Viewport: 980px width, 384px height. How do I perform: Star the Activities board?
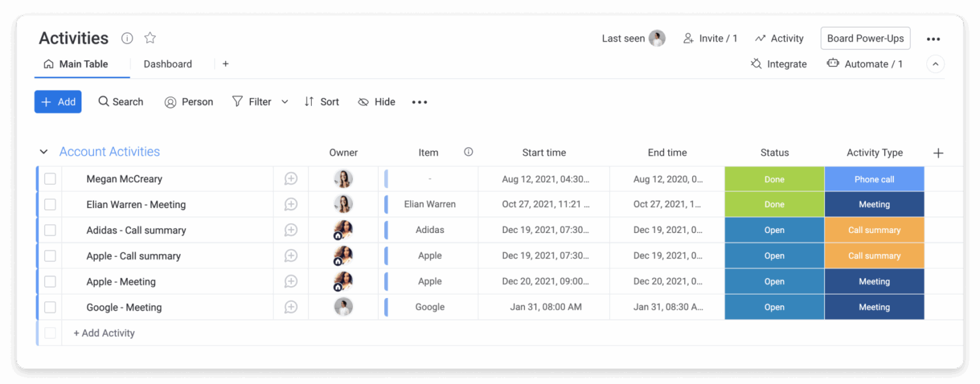coord(150,38)
